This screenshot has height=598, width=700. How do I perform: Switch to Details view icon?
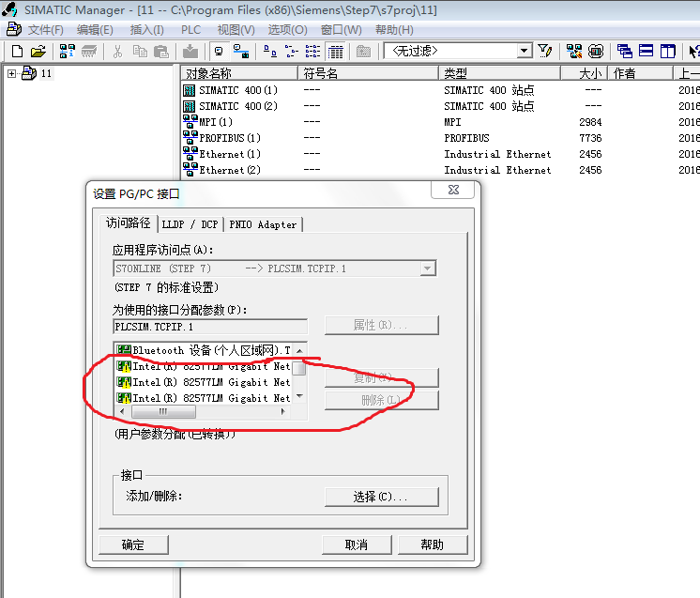pyautogui.click(x=335, y=52)
